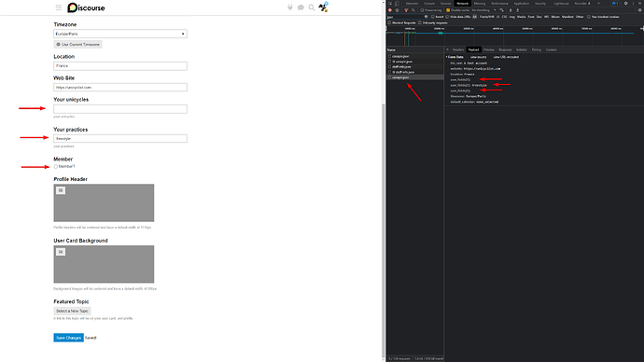Show more DevTools tabs chevron
Viewport: 644px width, 362px height.
tap(598, 4)
